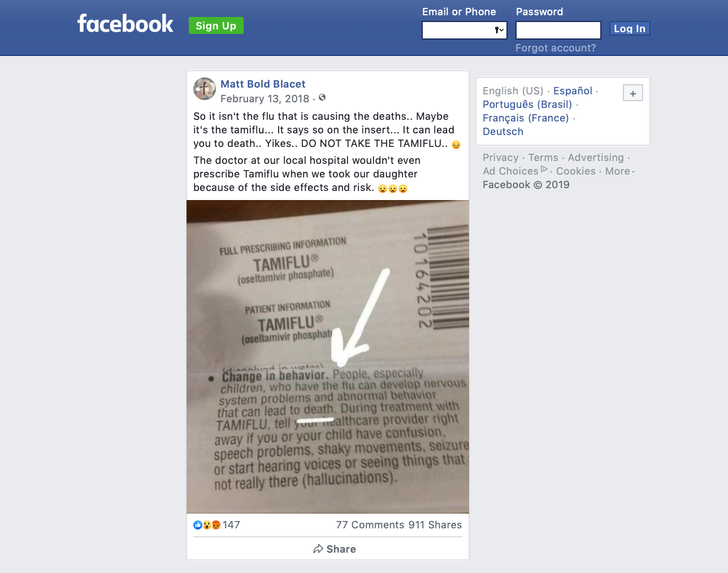The width and height of the screenshot is (728, 573).
Task: Focus the Email or Phone field
Action: point(465,30)
